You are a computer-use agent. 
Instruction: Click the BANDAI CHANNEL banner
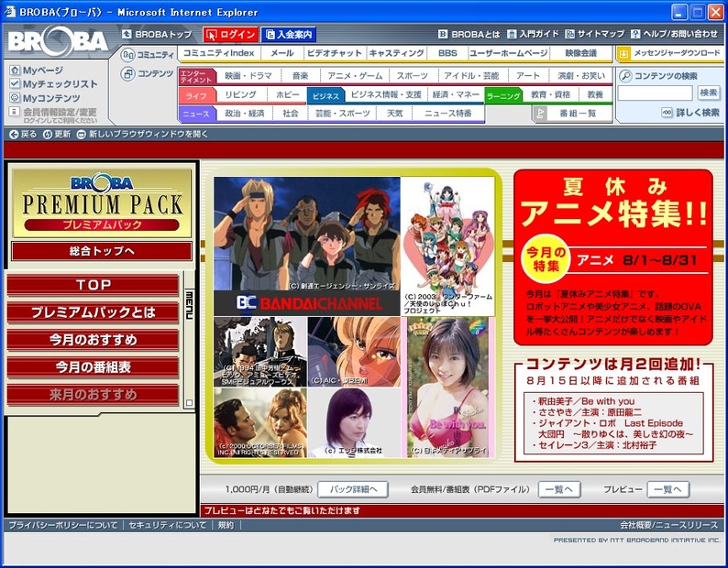coord(307,303)
